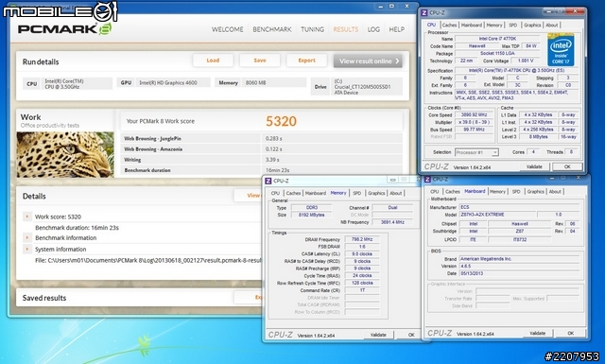Image resolution: width=605 pixels, height=364 pixels.
Task: Switch to Graphics tab in the CPU-Z Mainboard window
Action: (x=536, y=192)
